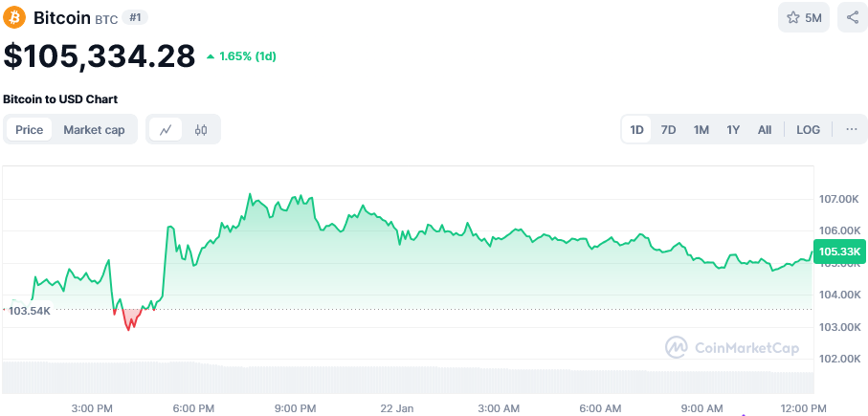The image size is (868, 416).
Task: Click the 105.33K current price label
Action: tap(839, 252)
